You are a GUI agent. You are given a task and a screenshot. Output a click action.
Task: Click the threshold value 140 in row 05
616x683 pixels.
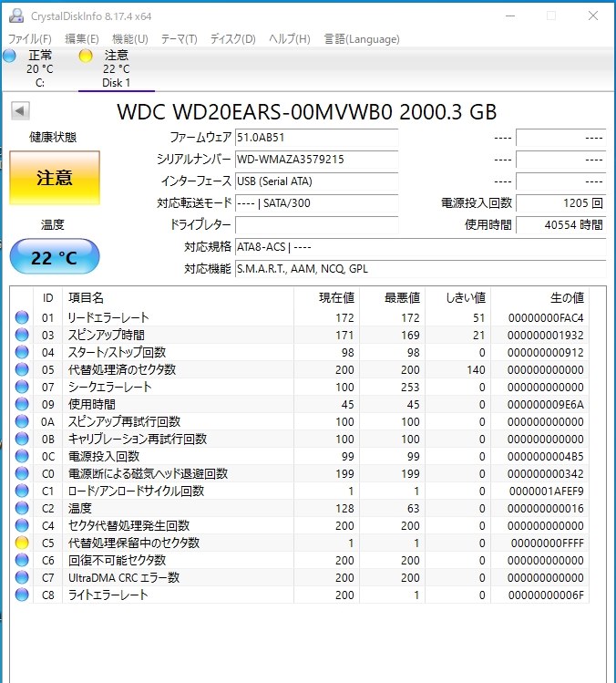476,370
